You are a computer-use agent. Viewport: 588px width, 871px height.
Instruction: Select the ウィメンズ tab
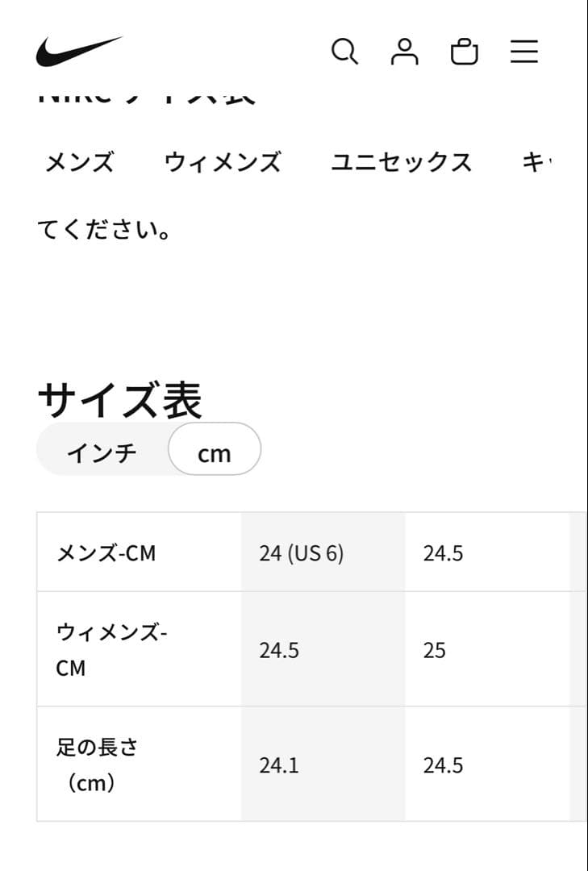coord(223,162)
